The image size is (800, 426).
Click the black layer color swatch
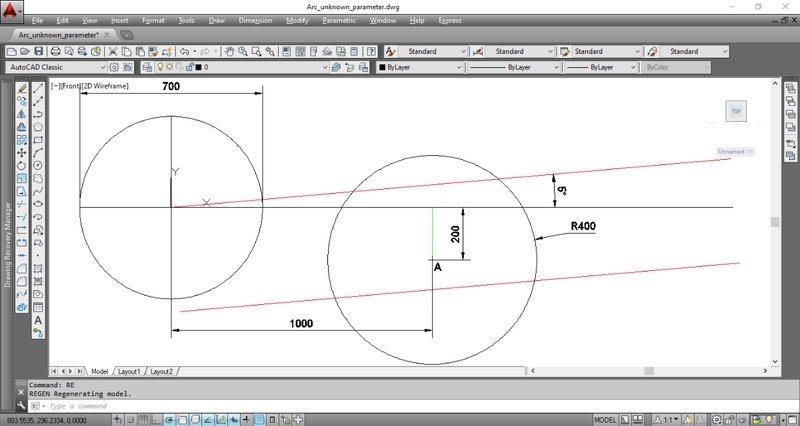(197, 68)
